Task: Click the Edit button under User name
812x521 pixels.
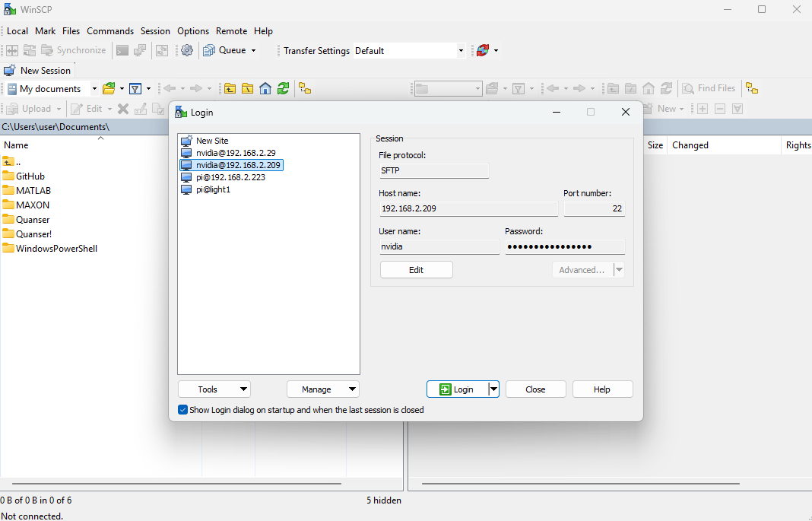Action: [x=417, y=270]
